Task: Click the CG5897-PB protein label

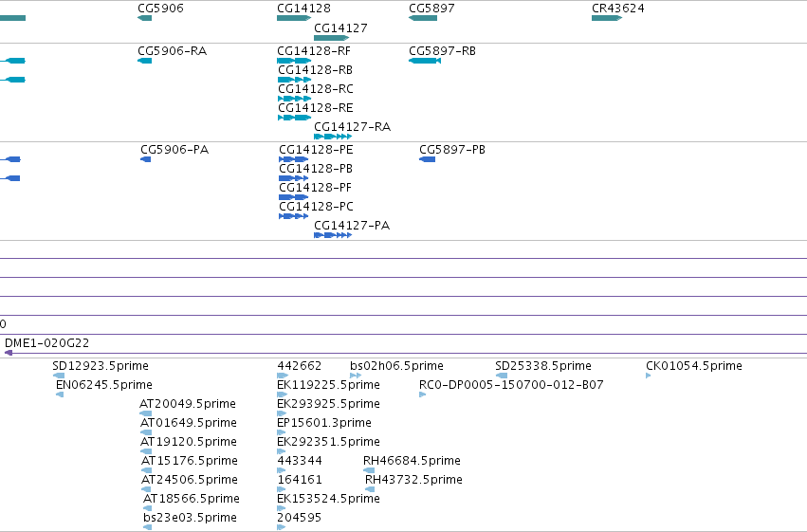Action: coord(452,150)
